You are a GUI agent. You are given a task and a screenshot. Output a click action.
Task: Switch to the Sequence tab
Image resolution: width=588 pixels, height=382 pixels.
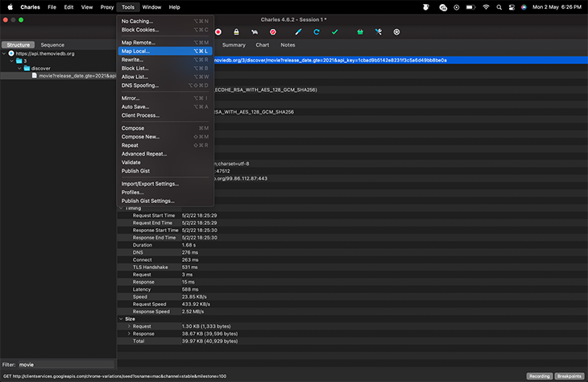[52, 45]
